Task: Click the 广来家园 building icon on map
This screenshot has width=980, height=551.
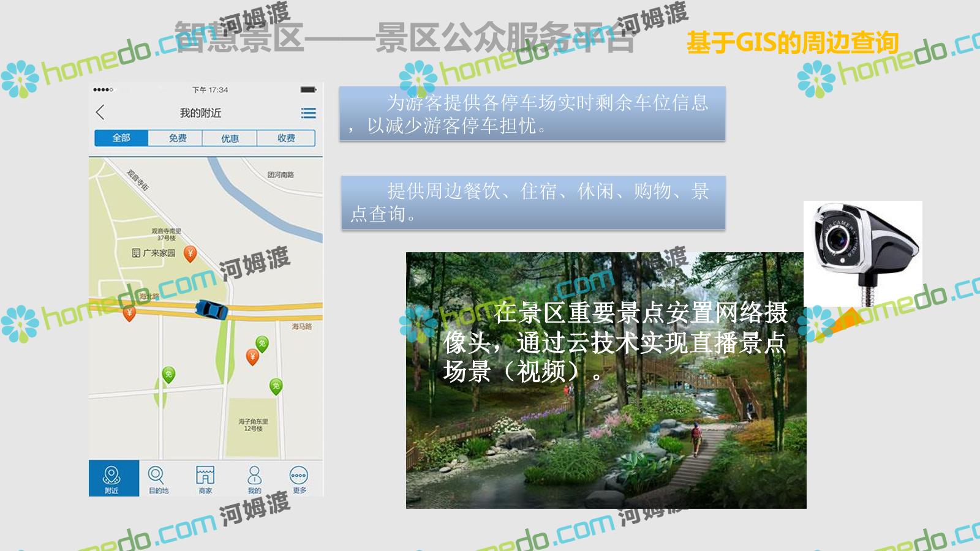Action: coord(136,253)
